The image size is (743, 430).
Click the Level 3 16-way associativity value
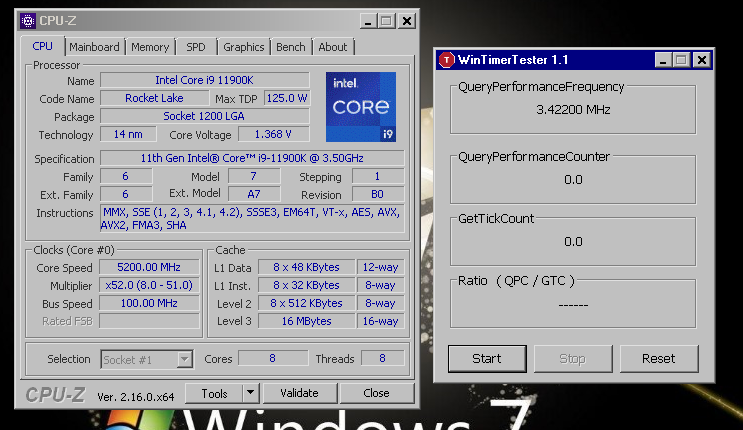point(381,321)
